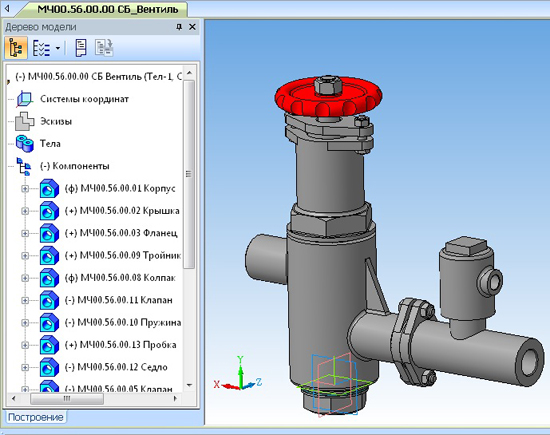Click the tree's vertical scrollbar up arrow

(x=189, y=73)
